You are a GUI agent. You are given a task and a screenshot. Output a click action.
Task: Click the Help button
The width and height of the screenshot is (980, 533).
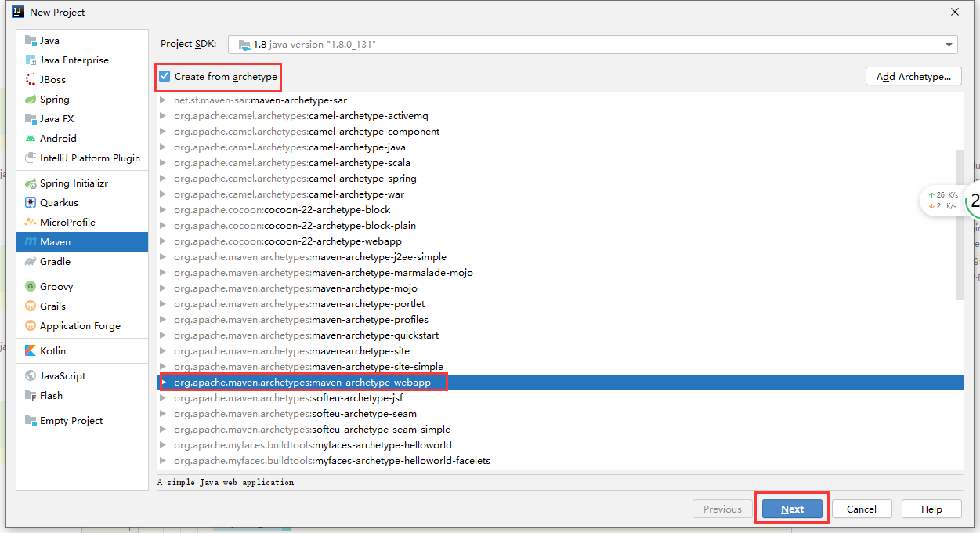pyautogui.click(x=931, y=509)
